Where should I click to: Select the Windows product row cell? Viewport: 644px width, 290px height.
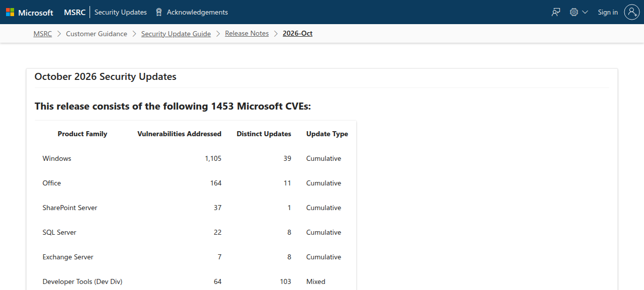[x=57, y=158]
